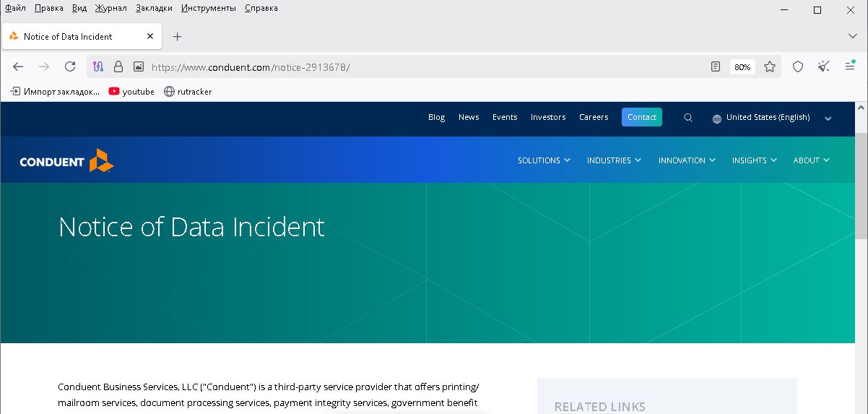Click the reload page icon
Screen dimensions: 868x414
(x=70, y=66)
